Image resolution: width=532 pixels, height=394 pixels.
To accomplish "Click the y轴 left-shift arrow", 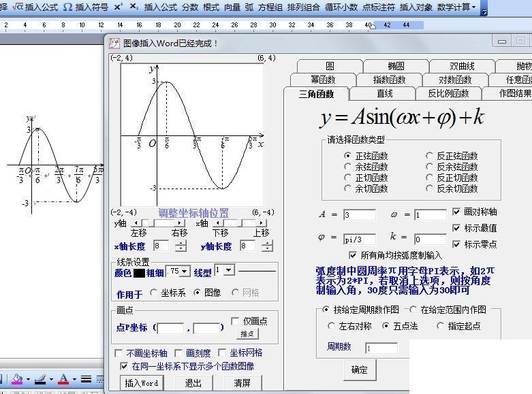I will [136, 223].
